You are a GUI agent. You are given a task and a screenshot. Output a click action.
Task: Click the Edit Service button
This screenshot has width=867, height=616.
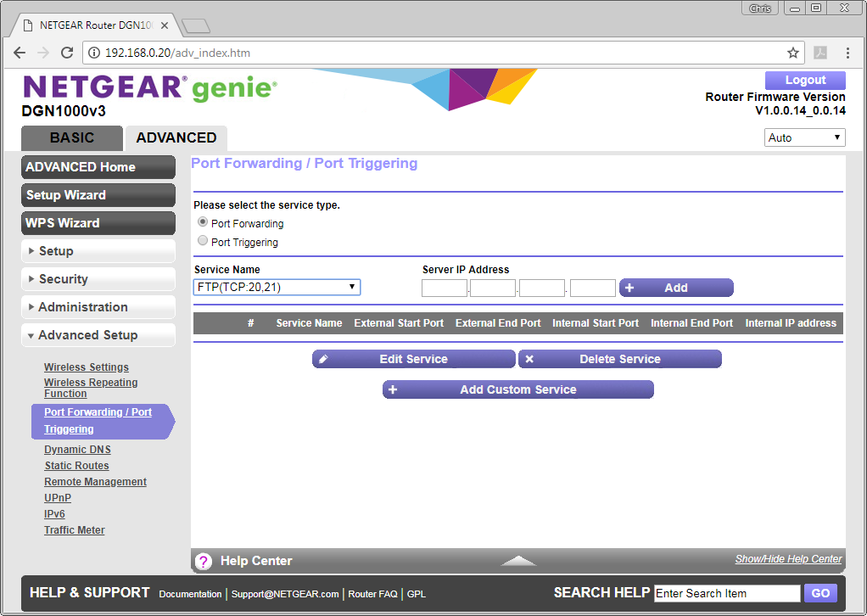[x=414, y=359]
